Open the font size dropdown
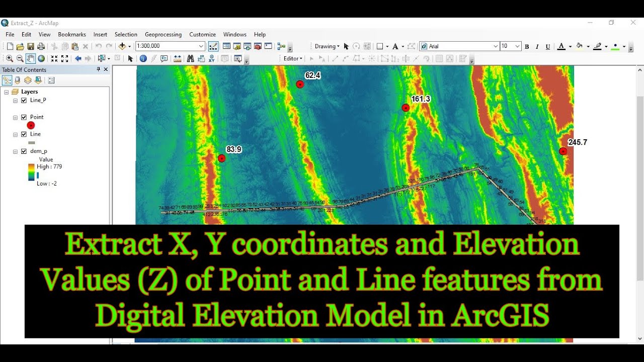This screenshot has height=362, width=644. click(518, 46)
